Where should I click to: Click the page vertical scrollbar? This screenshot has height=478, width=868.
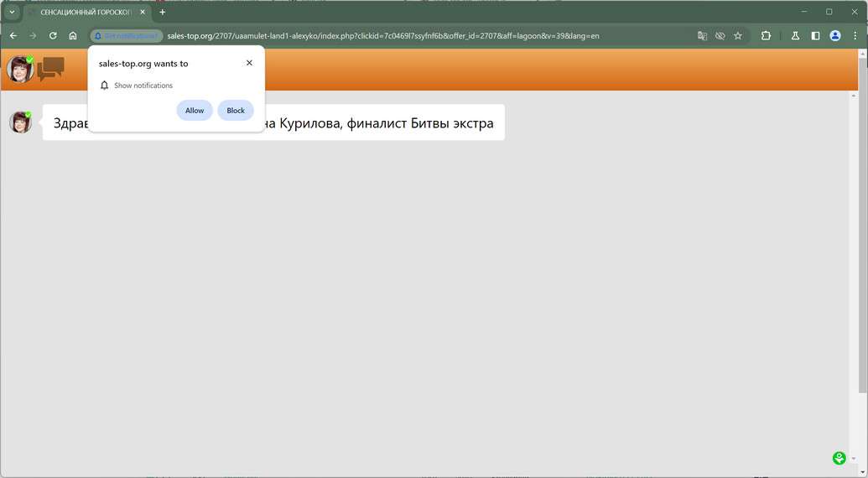click(862, 224)
